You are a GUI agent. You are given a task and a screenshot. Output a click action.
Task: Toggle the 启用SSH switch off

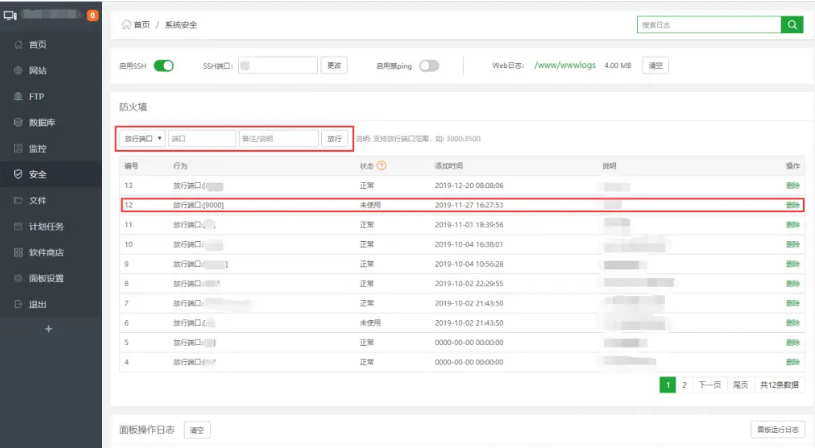[163, 66]
